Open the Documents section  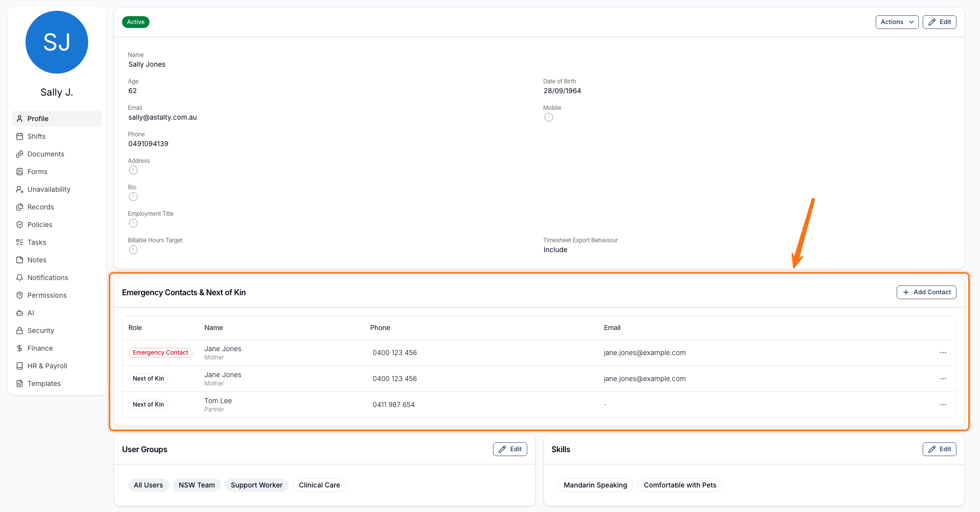tap(57, 154)
